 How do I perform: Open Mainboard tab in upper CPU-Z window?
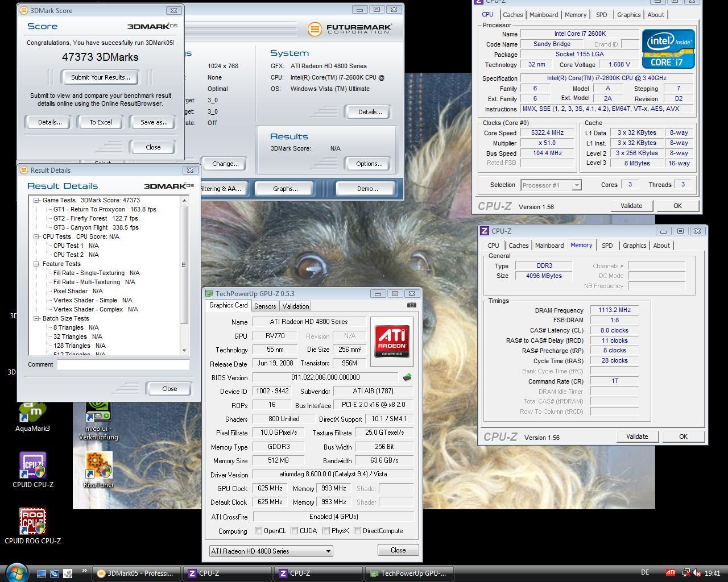coord(544,15)
